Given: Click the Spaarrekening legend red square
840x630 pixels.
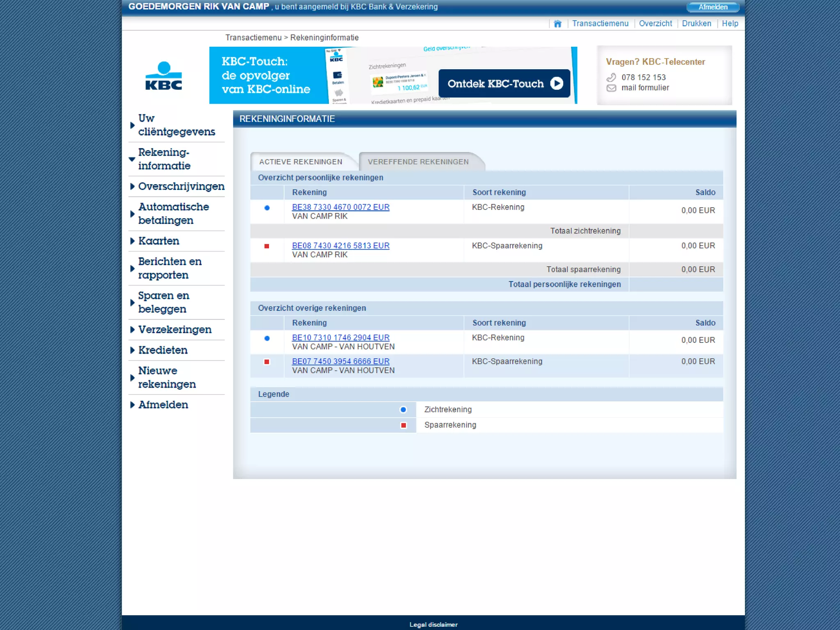Looking at the screenshot, I should tap(404, 425).
